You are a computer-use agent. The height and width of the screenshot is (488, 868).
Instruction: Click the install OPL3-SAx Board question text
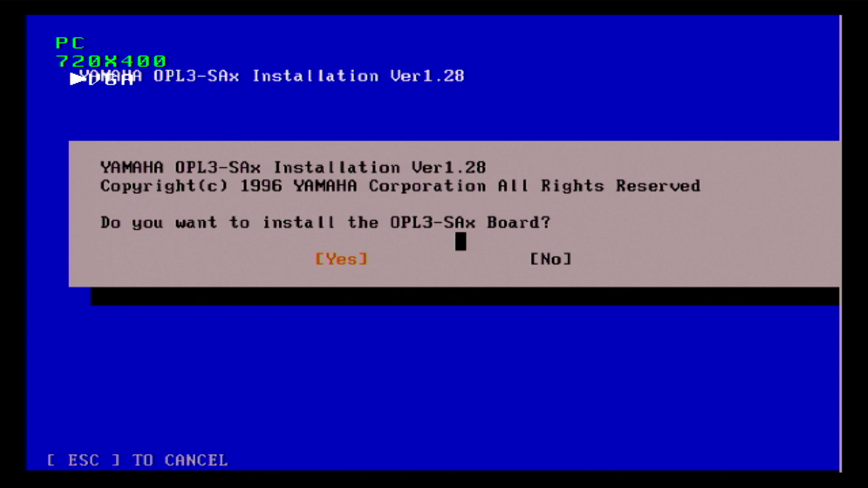coord(325,222)
